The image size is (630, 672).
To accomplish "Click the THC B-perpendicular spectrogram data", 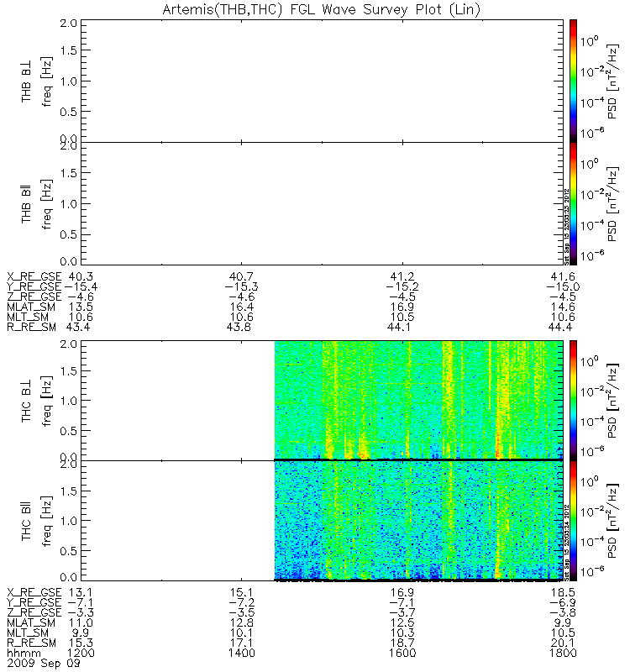I will 418,400.
